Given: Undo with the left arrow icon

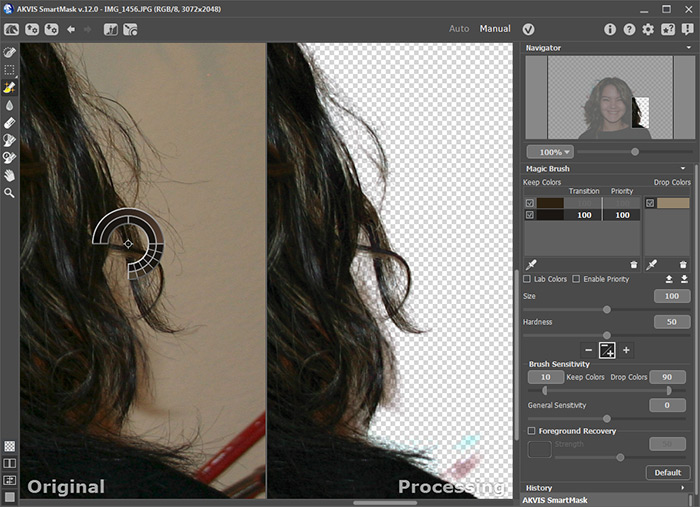Looking at the screenshot, I should click(x=71, y=29).
